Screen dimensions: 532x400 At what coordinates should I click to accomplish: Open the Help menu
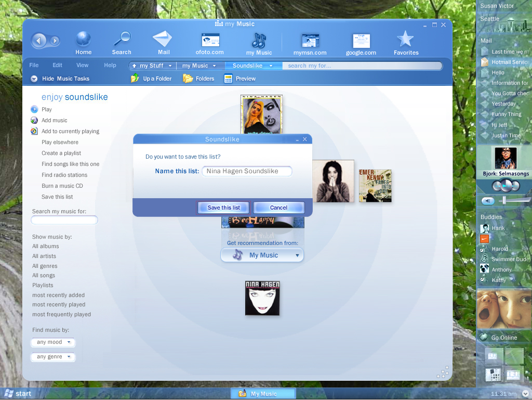(110, 65)
